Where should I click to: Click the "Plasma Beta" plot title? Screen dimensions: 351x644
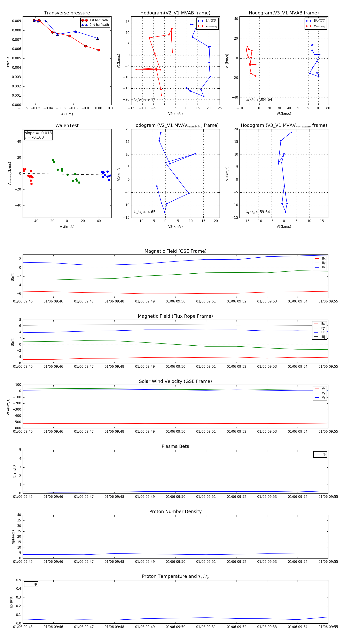pyautogui.click(x=175, y=446)
